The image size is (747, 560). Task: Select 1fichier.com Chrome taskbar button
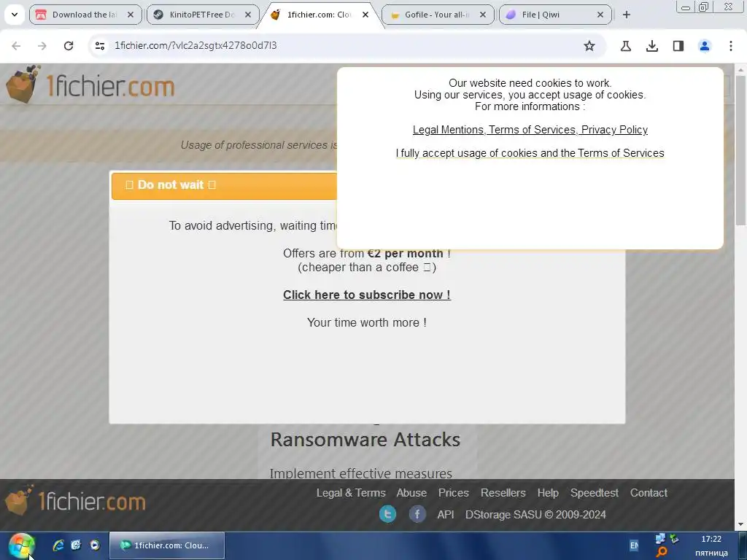167,545
